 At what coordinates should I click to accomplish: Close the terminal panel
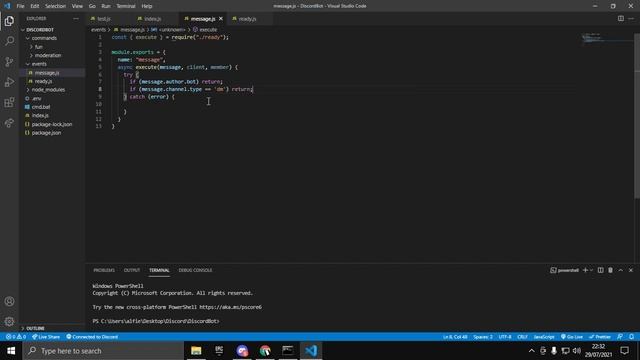(x=631, y=270)
